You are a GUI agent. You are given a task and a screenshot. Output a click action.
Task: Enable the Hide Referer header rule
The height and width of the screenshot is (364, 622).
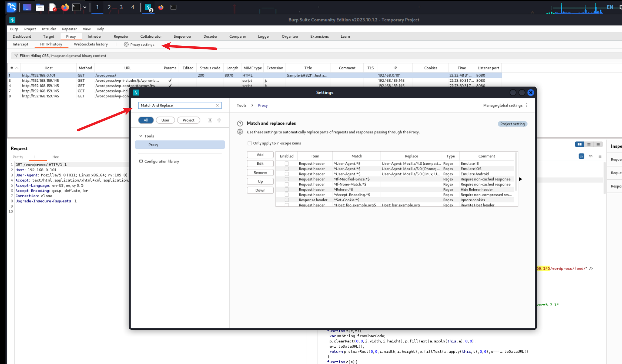[287, 190]
